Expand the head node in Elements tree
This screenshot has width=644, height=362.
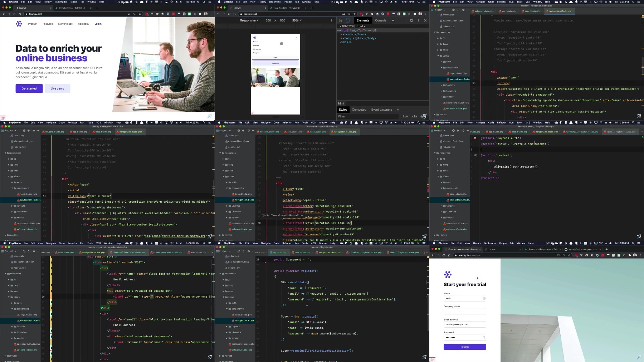point(342,34)
